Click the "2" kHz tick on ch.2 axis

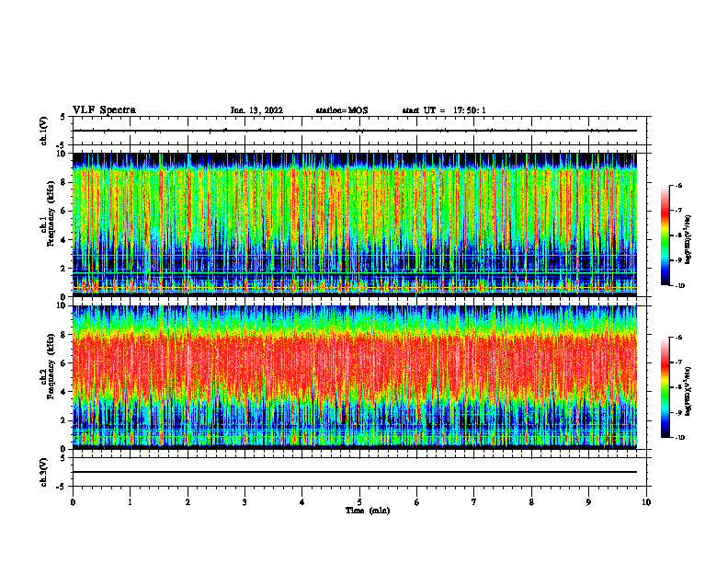tap(64, 420)
